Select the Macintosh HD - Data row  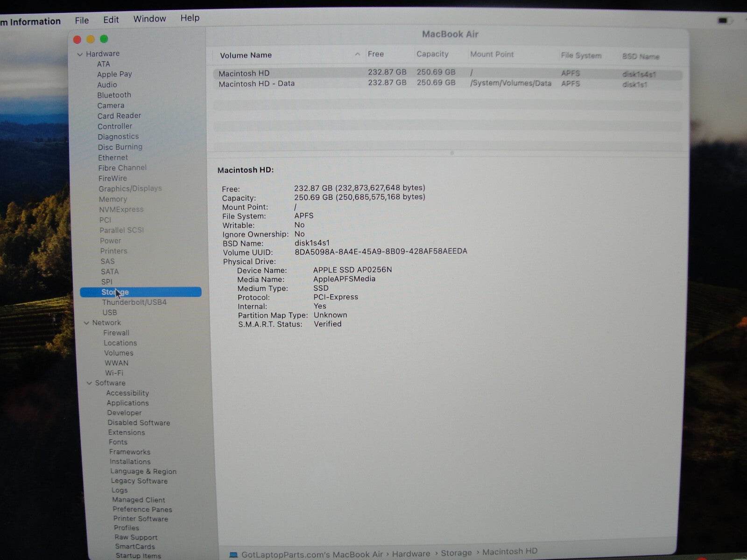point(256,84)
